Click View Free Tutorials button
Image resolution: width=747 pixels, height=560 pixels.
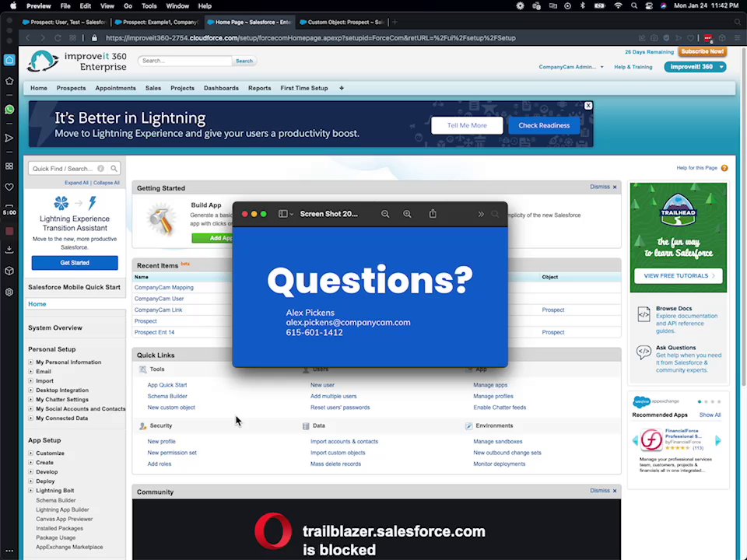(679, 275)
